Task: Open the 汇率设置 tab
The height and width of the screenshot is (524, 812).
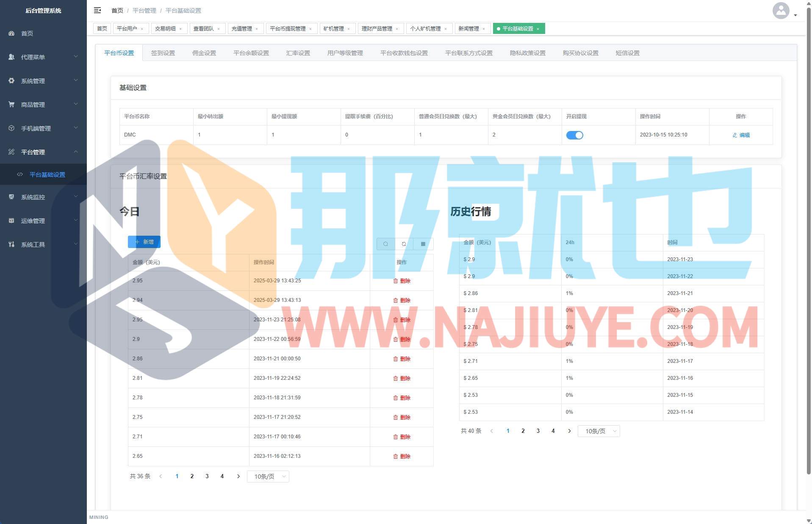Action: (298, 53)
